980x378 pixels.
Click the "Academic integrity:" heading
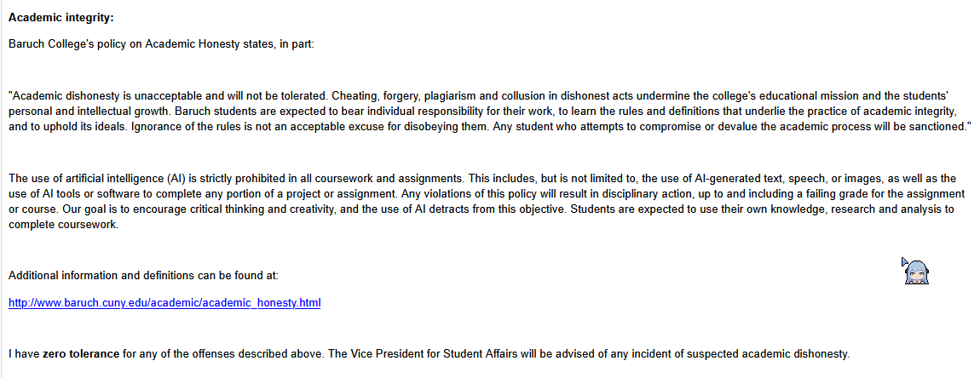pos(61,18)
